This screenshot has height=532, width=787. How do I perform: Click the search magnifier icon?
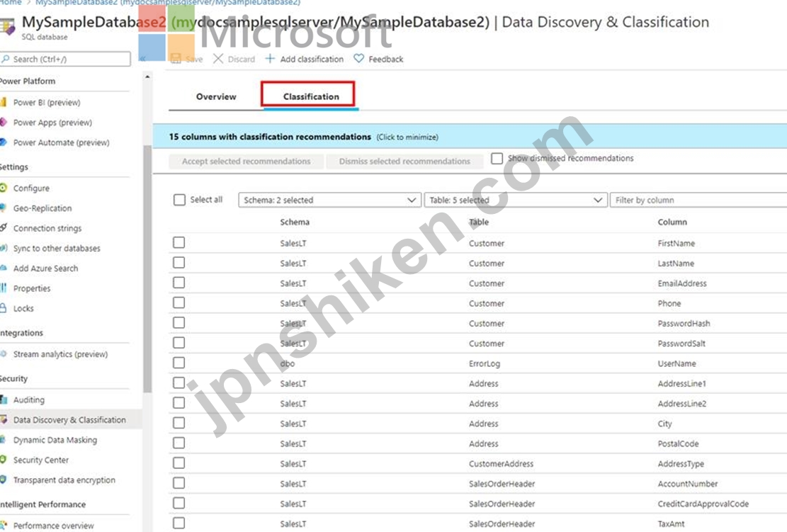pyautogui.click(x=5, y=60)
